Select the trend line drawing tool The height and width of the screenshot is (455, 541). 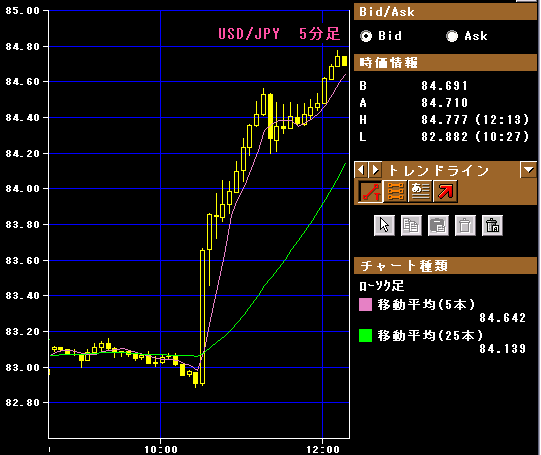point(370,191)
